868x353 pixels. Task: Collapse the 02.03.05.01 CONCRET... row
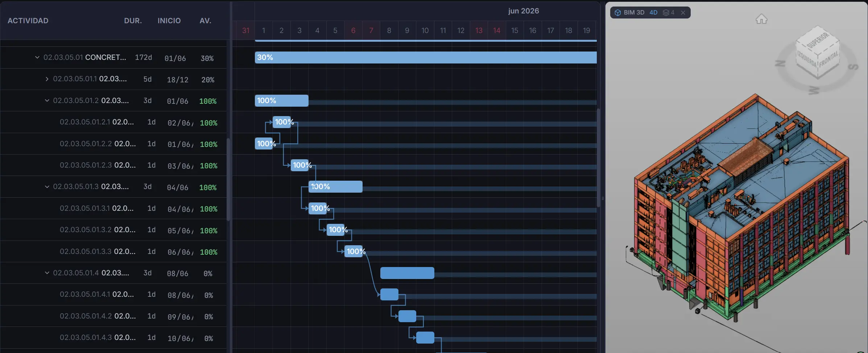[37, 57]
